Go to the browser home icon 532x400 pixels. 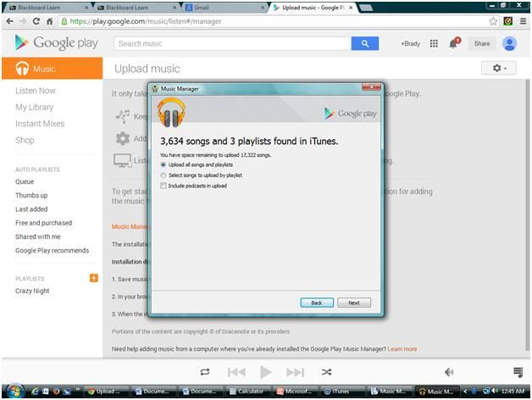49,21
